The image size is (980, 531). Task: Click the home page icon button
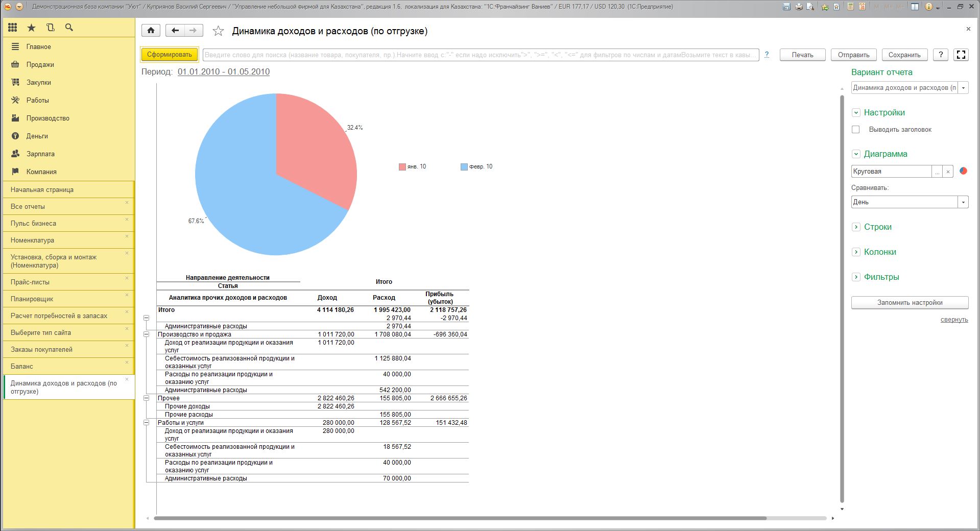[x=151, y=31]
